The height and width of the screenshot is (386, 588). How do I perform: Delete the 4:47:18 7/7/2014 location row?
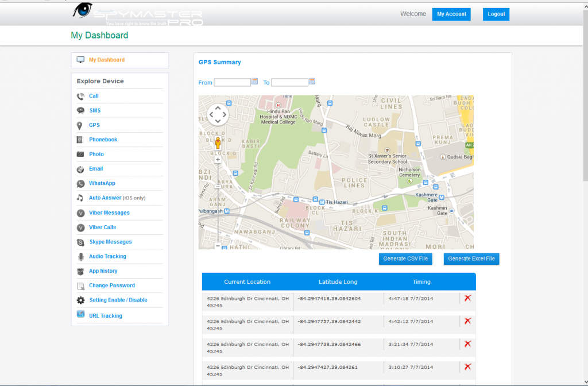[x=467, y=298]
